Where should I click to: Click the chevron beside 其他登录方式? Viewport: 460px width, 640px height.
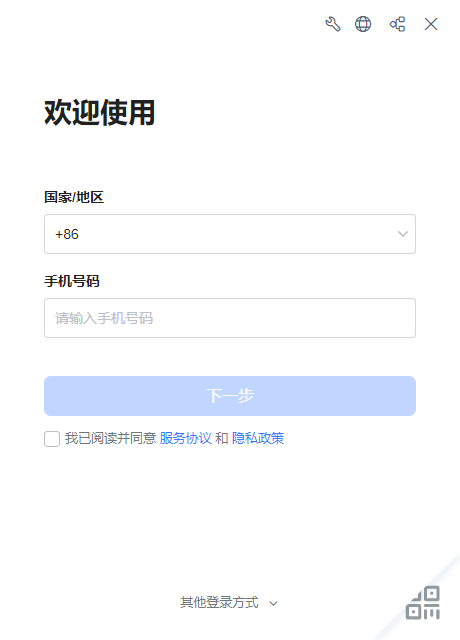click(x=273, y=603)
